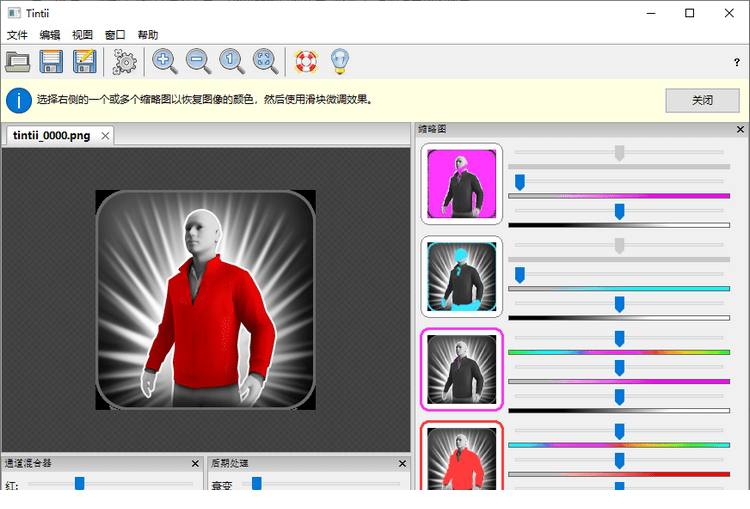Zoom out with the minus magnifier
The height and width of the screenshot is (509, 750).
tap(198, 62)
